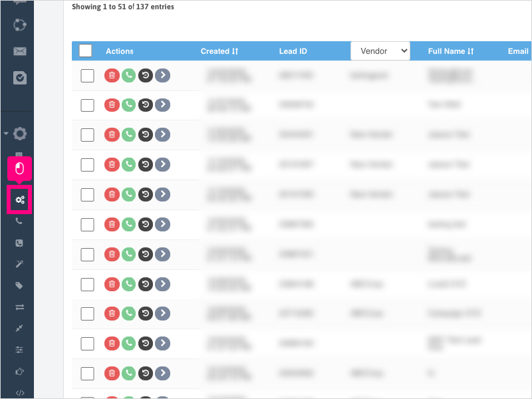This screenshot has height=399, width=532.
Task: Call the sixth lead via green phone
Action: [x=128, y=224]
